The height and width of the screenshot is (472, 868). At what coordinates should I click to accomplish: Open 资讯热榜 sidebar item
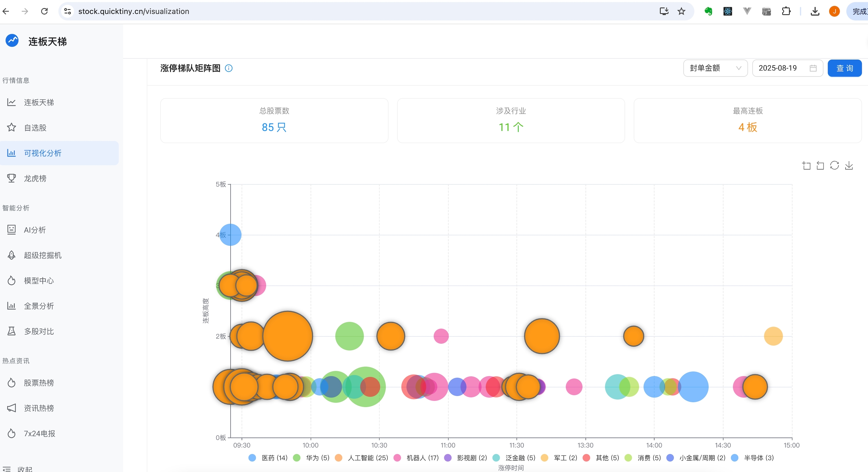pos(59,408)
